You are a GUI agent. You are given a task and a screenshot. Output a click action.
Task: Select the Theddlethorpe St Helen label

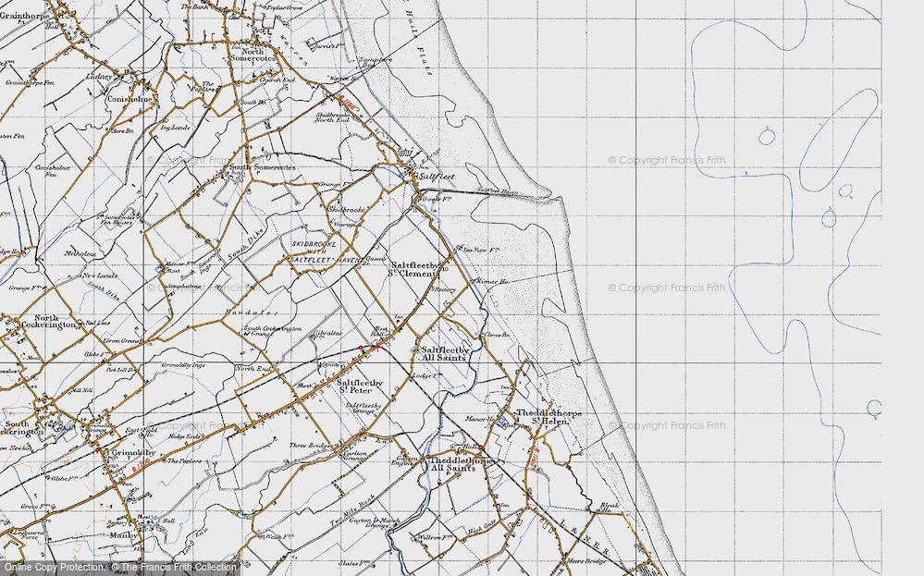pos(548,417)
